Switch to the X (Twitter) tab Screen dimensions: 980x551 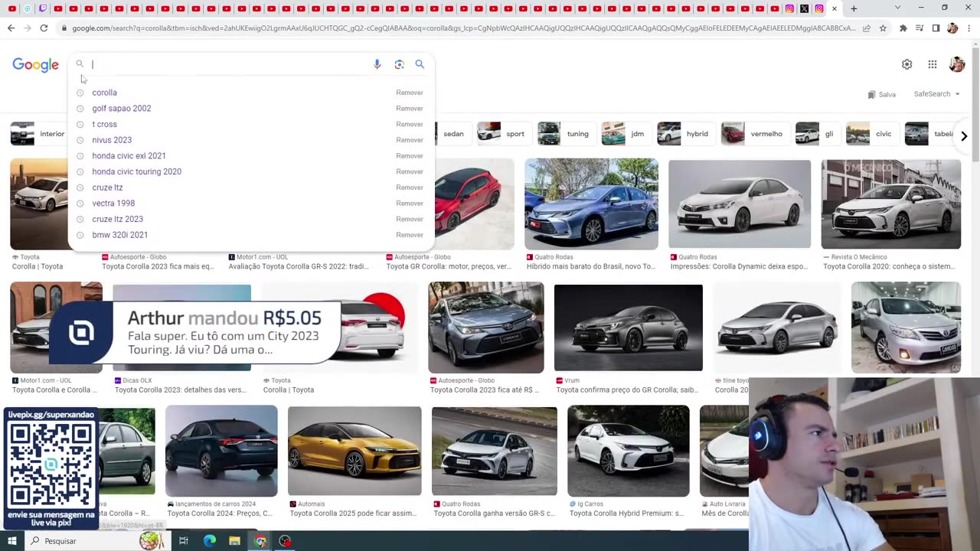tap(804, 8)
